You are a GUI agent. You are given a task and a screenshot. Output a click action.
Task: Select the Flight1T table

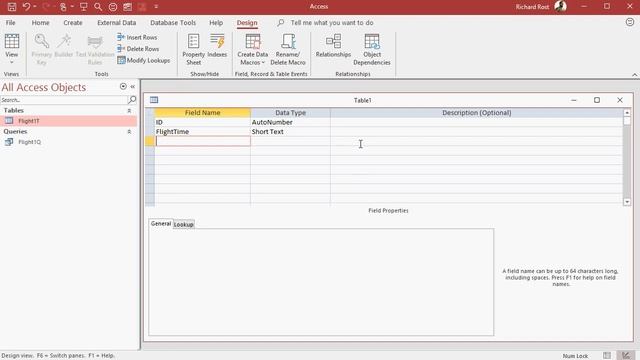tap(69, 121)
